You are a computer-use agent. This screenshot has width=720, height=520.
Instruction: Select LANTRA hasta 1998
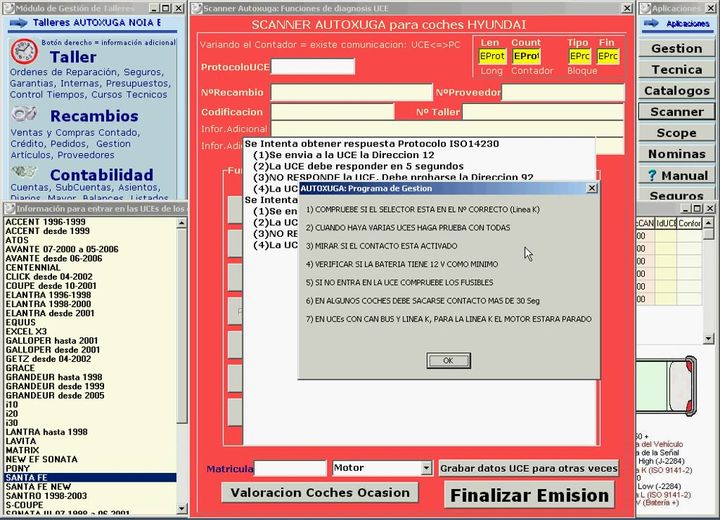point(90,432)
